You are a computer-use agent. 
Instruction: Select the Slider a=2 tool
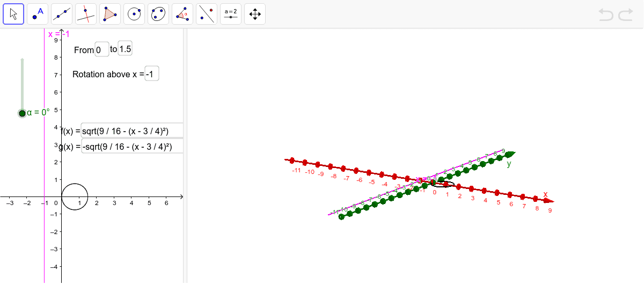[231, 14]
